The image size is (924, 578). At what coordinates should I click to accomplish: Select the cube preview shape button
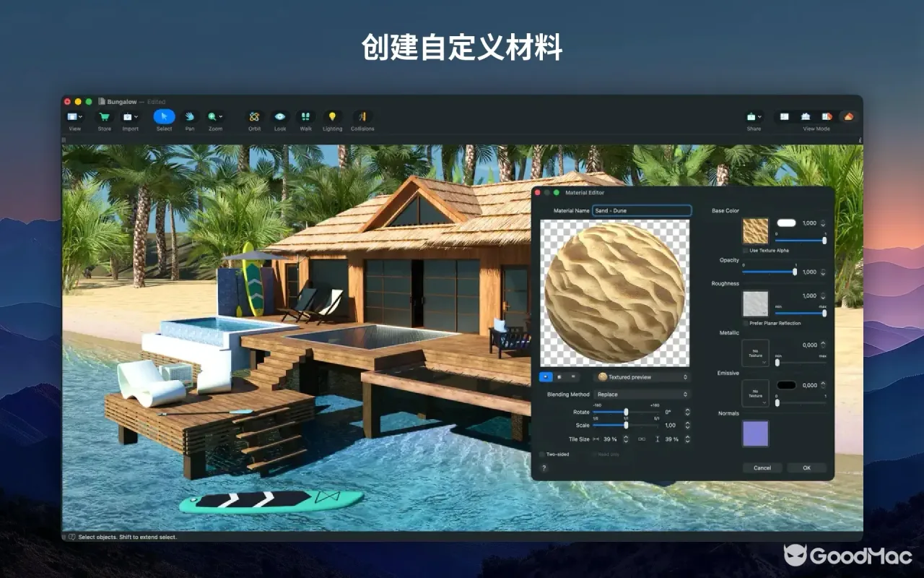click(559, 376)
